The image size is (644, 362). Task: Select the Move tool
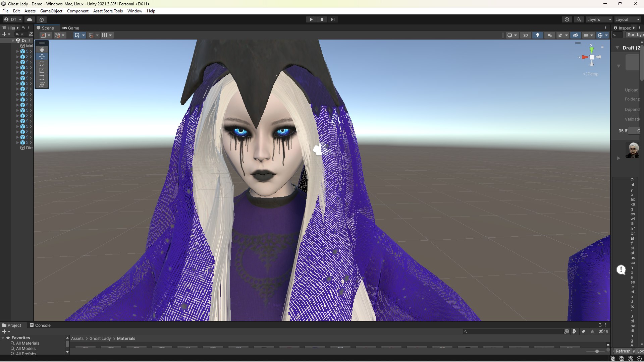[x=42, y=56]
